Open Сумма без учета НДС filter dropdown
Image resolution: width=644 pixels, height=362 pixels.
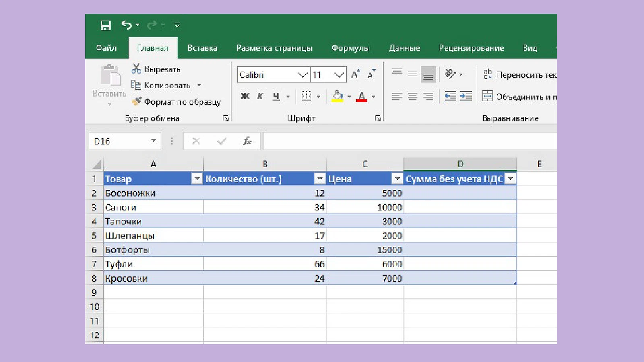pyautogui.click(x=511, y=179)
